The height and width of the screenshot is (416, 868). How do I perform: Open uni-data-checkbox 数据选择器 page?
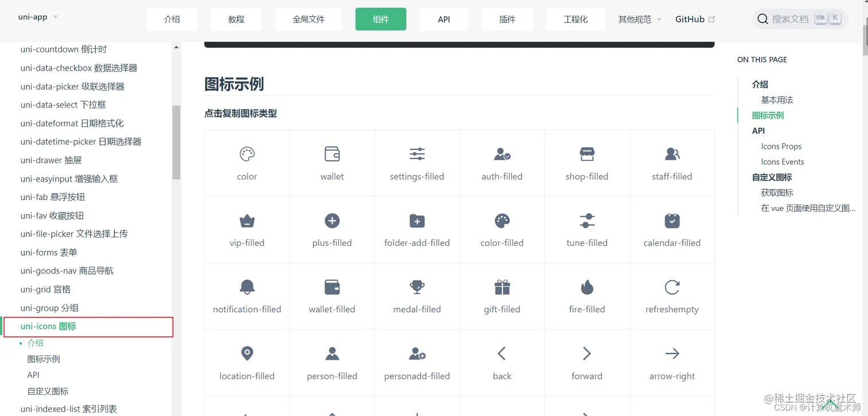pyautogui.click(x=79, y=68)
